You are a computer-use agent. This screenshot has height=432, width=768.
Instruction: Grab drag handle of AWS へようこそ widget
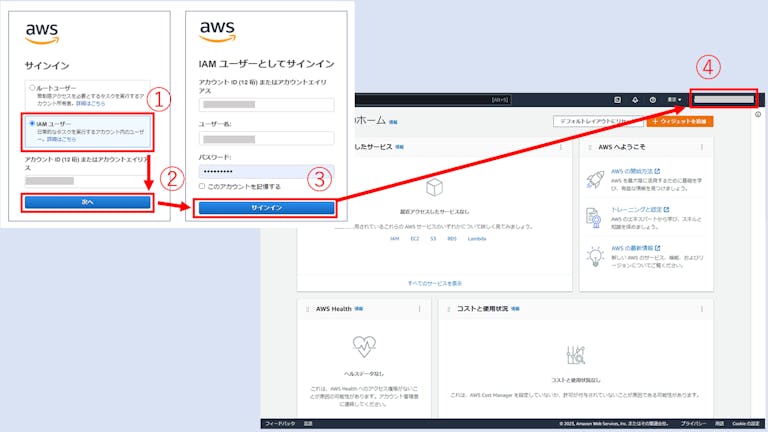[x=590, y=147]
